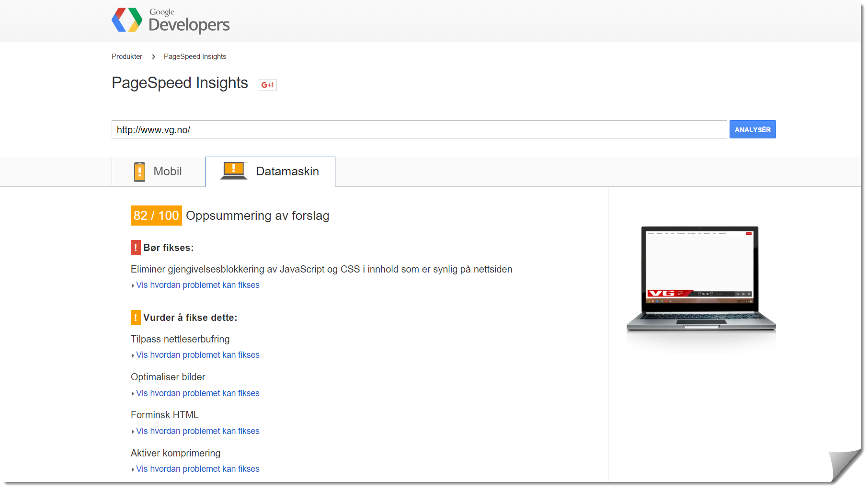Click the Forminsk HTML text
Viewport: 868px width, 489px height.
pos(164,415)
